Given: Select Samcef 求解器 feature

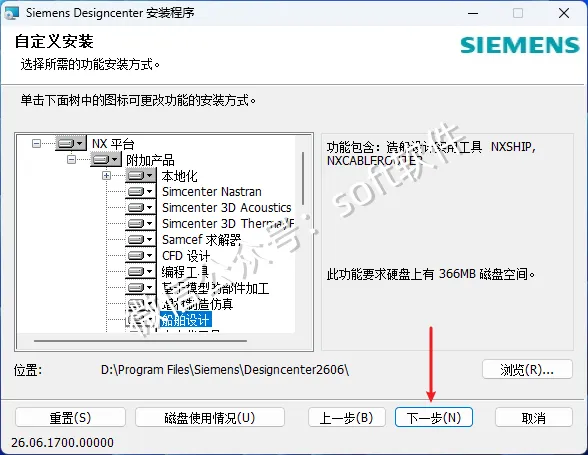Looking at the screenshot, I should [x=201, y=240].
